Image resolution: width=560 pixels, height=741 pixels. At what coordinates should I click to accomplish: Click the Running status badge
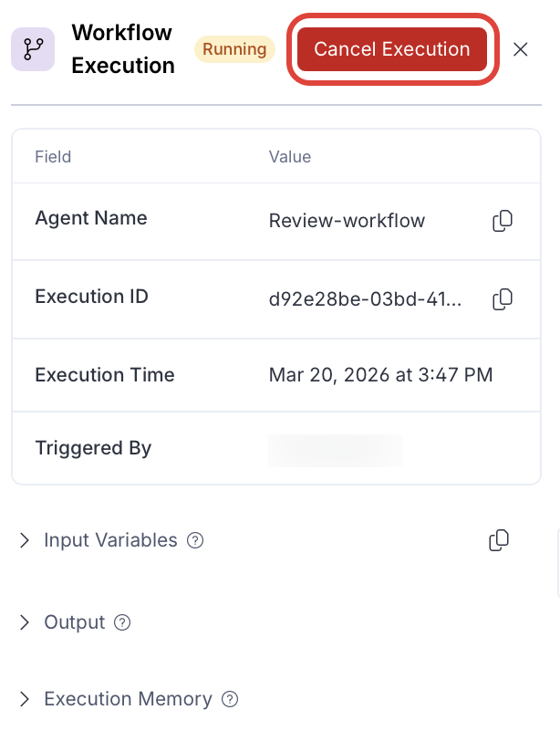[x=235, y=49]
